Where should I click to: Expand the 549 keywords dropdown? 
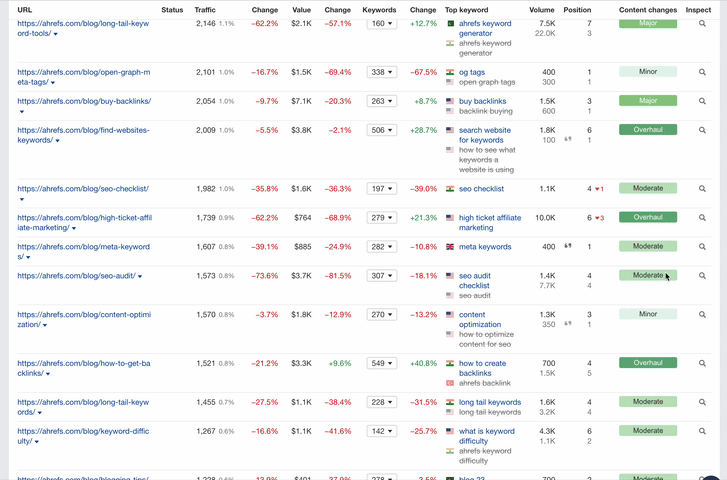click(x=381, y=364)
